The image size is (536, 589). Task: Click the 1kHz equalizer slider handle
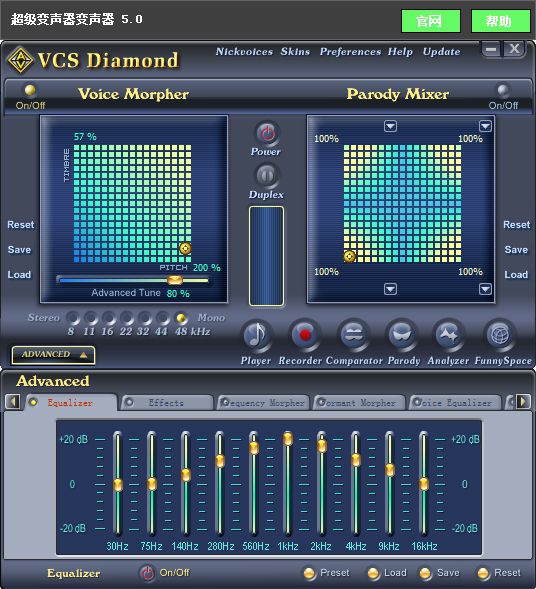(x=288, y=439)
